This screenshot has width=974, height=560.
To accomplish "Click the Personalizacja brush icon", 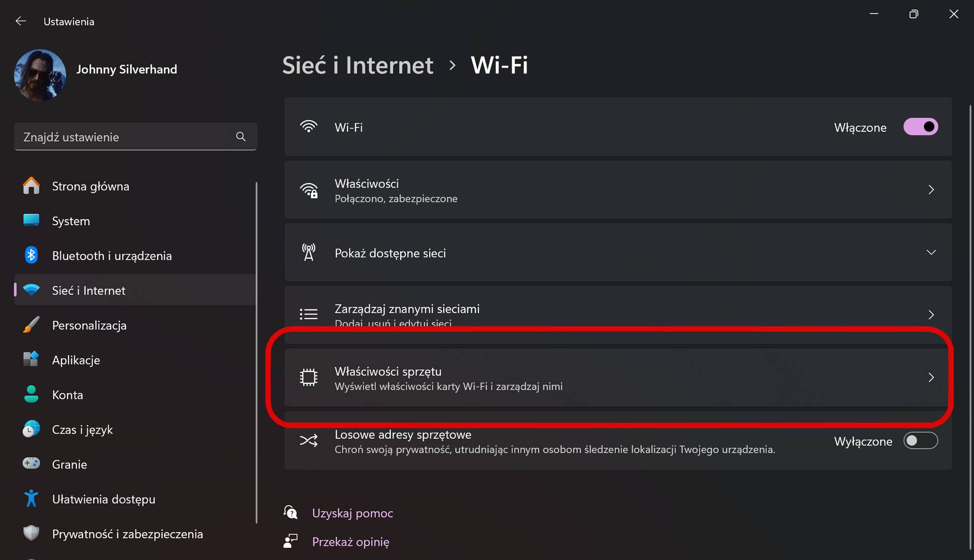I will pos(31,325).
